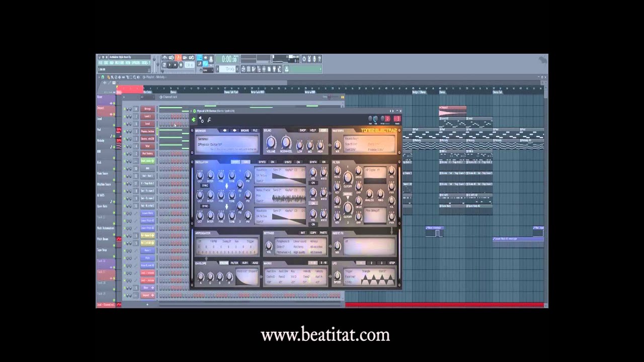The width and height of the screenshot is (644, 362).
Task: Select the playlist slice tool
Action: pos(127,77)
